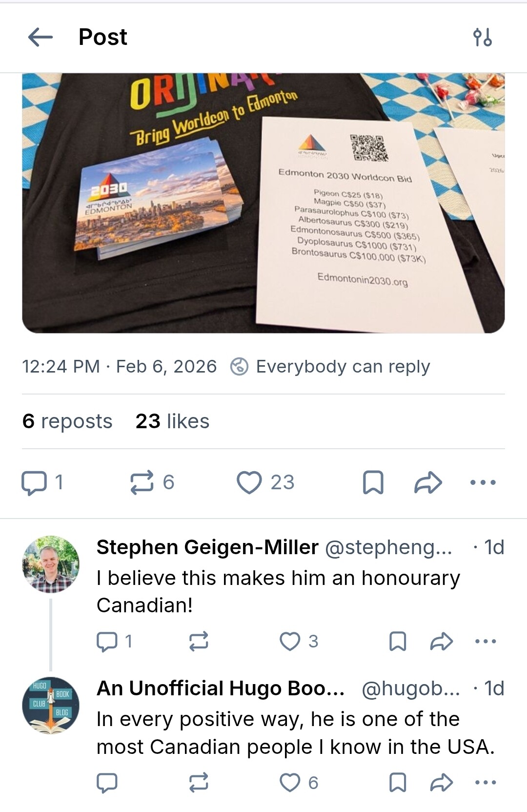527x812 pixels.
Task: Open 'Everybody can reply' settings
Action: coord(330,367)
